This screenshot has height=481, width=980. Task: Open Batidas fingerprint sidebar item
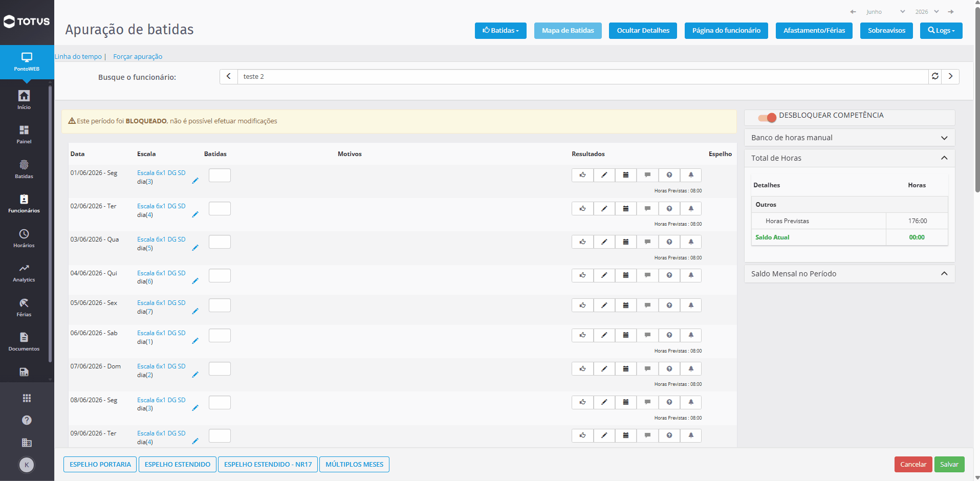coord(24,169)
